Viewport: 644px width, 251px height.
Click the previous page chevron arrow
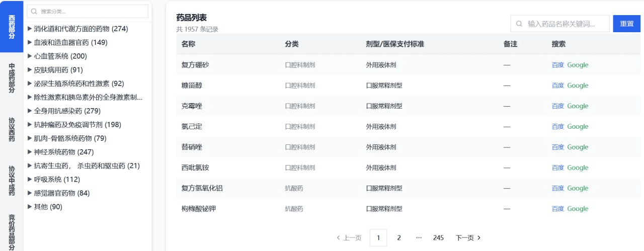339,238
